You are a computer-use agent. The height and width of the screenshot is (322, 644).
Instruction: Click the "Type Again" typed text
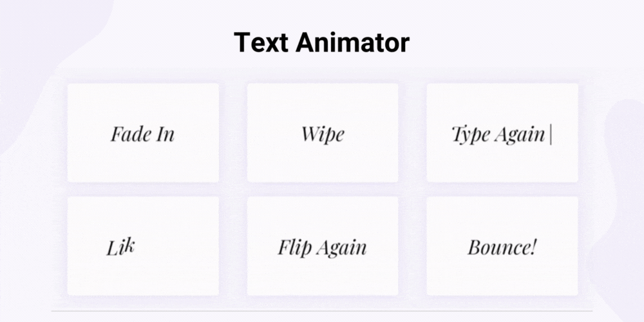click(498, 135)
